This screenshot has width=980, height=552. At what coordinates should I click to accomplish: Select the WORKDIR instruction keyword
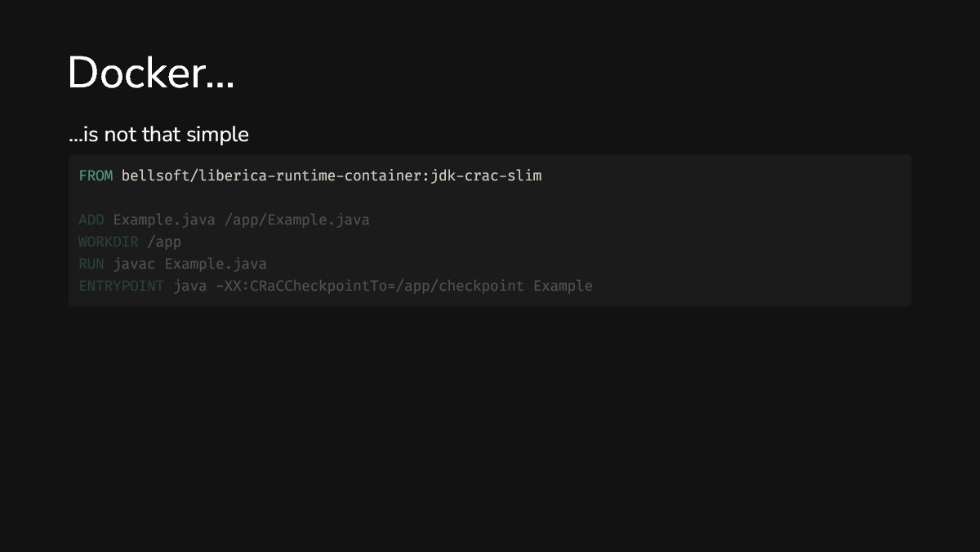(108, 242)
